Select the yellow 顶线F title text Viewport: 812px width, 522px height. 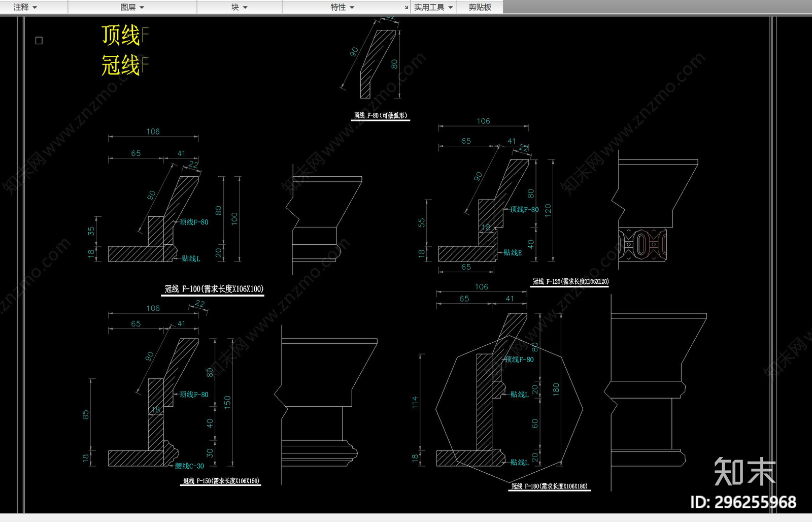(x=125, y=35)
